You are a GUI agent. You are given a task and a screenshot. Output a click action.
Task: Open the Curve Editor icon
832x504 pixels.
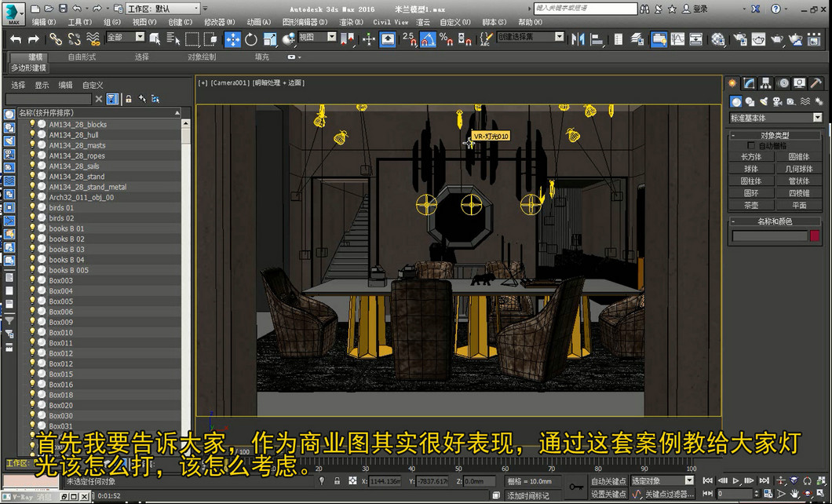tap(677, 39)
